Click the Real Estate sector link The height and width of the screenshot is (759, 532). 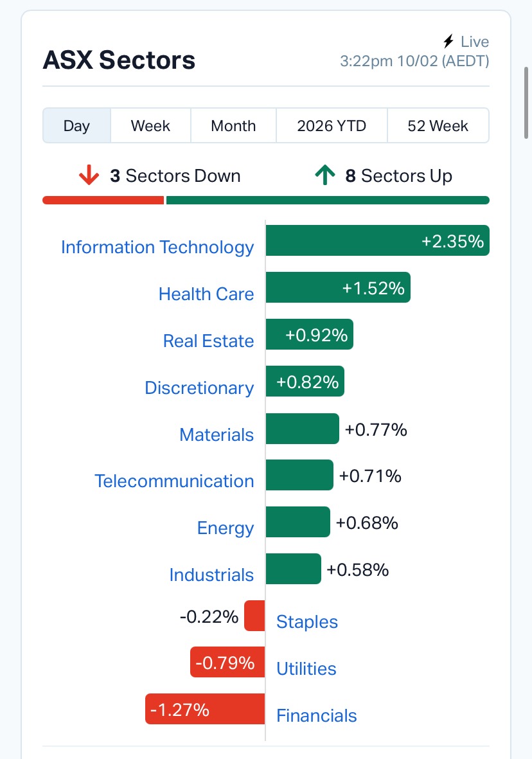pos(208,341)
